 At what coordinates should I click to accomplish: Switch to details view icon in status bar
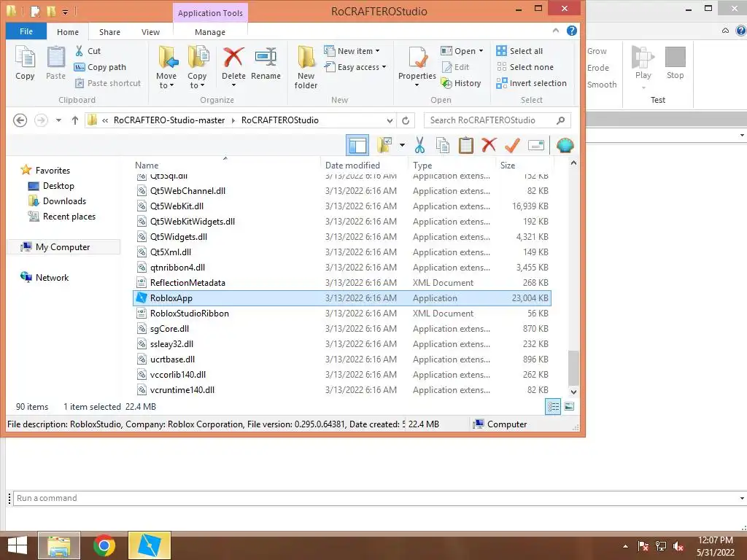point(553,407)
